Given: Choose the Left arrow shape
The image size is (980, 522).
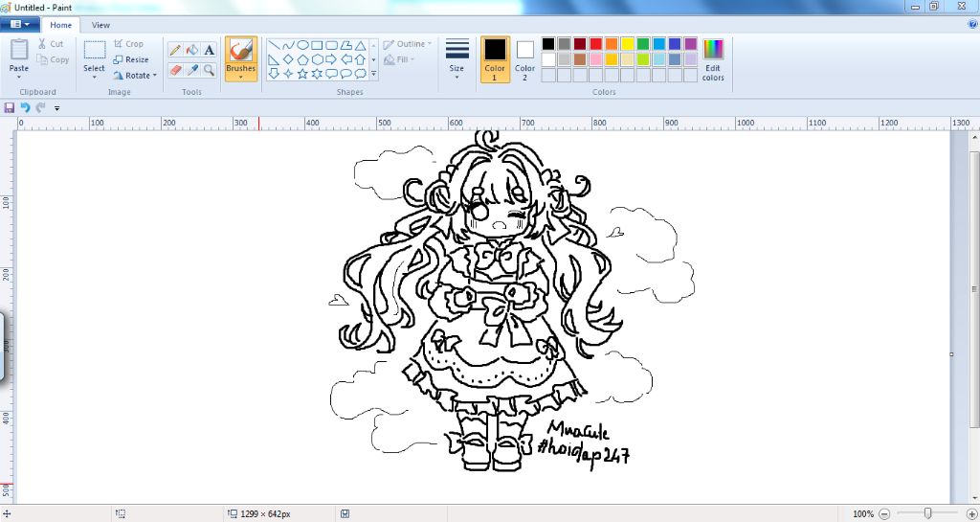Looking at the screenshot, I should 345,60.
